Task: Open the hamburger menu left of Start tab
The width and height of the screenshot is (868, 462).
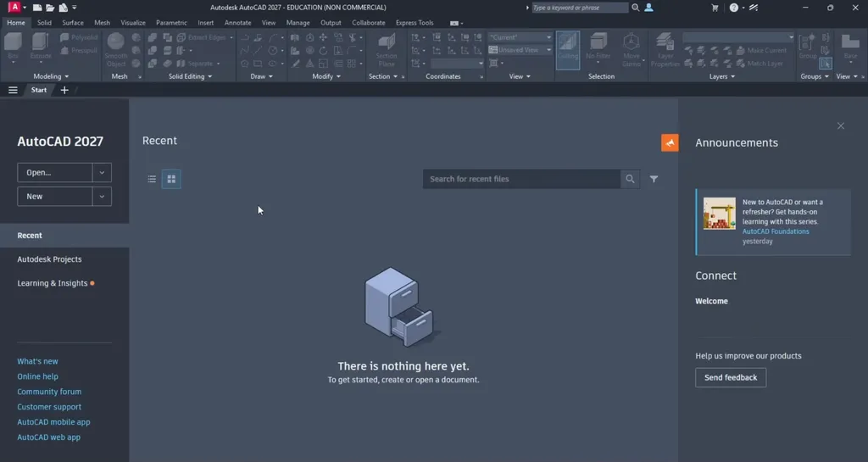Action: [13, 90]
